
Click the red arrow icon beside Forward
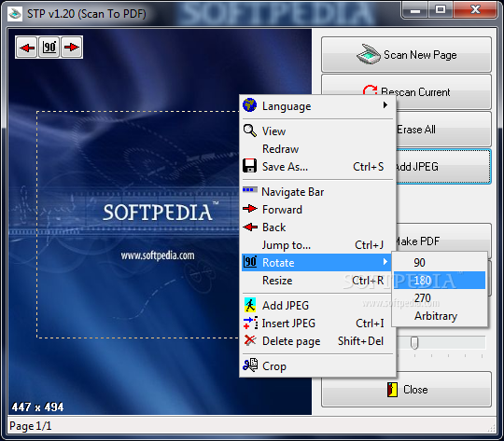[x=250, y=209]
